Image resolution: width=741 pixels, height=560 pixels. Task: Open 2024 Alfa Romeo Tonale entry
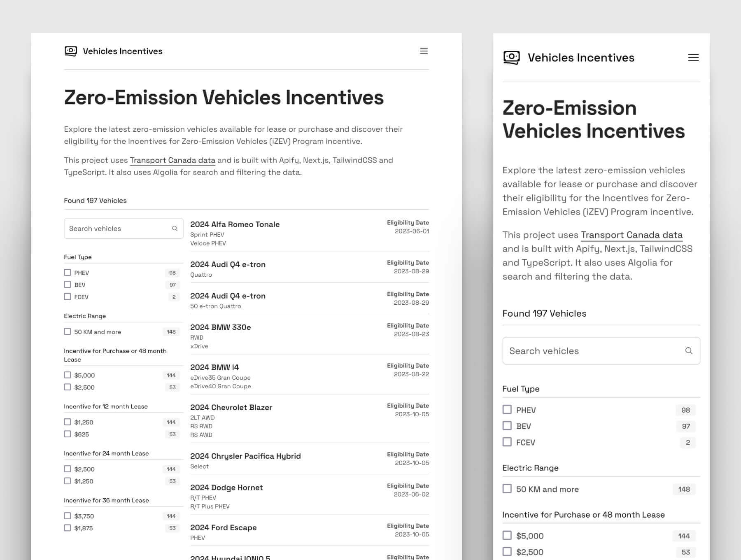coord(235,224)
